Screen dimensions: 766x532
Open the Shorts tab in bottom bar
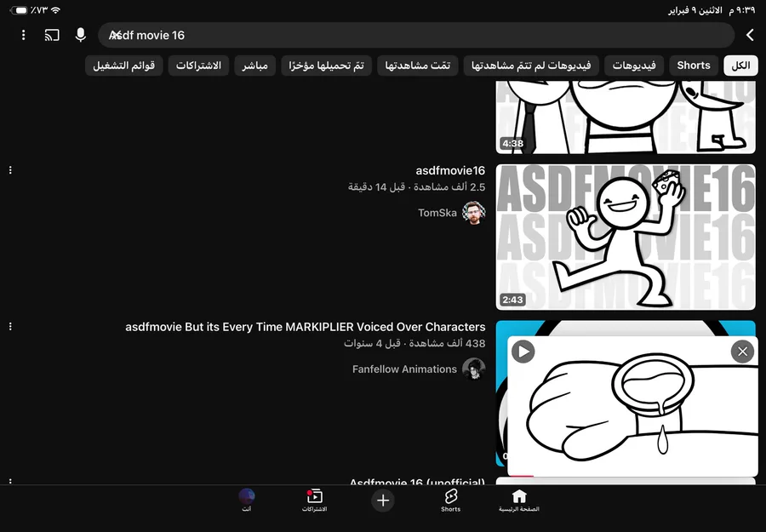tap(450, 501)
